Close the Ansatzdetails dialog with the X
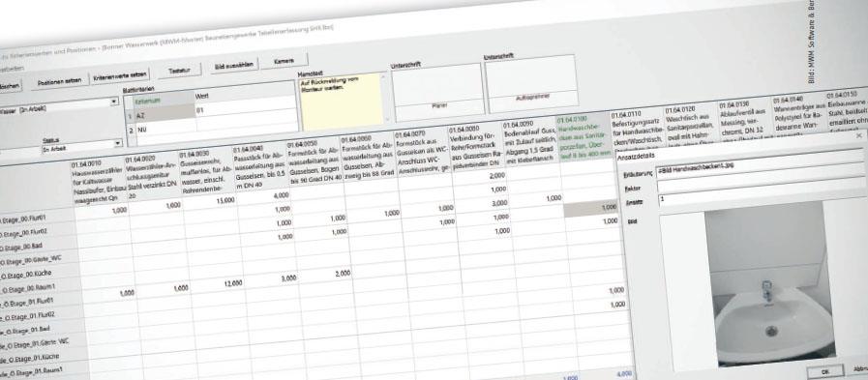 click(x=858, y=135)
